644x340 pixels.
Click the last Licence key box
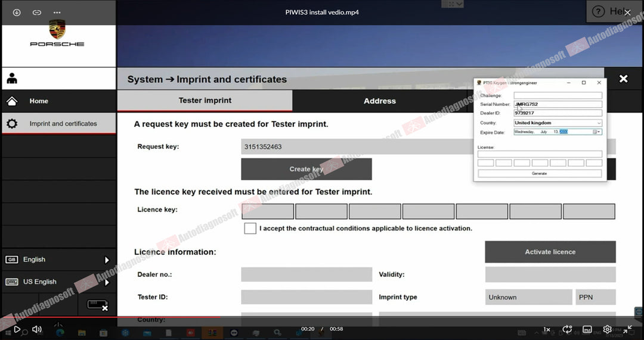589,211
